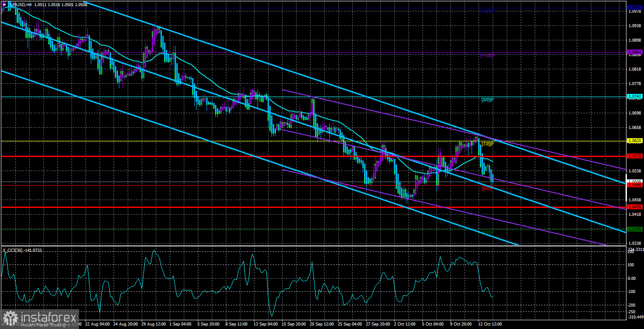Click the 1.0698 price scale value
The width and height of the screenshot is (644, 329).
635,113
